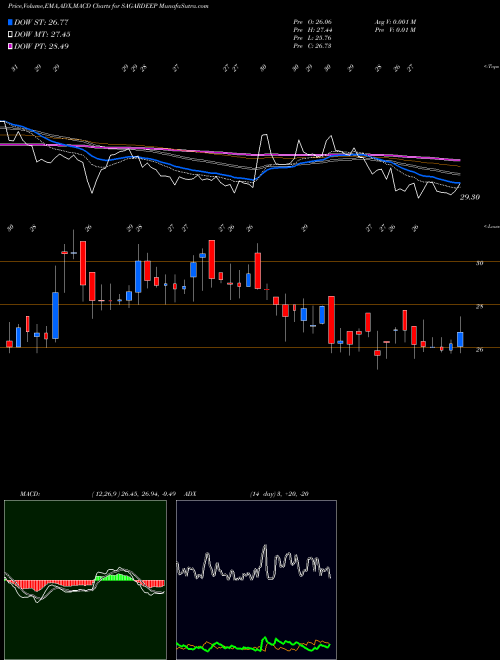Screen dimensions: 500x660
Task: Click the green +DI line in ADX panel
Action: [254, 644]
